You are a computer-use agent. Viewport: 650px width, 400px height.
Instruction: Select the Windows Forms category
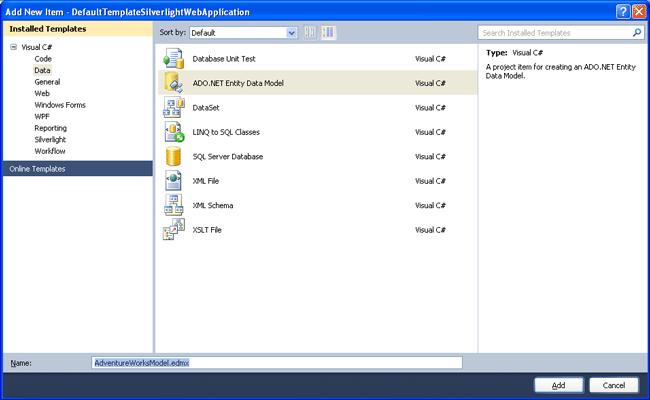pos(60,105)
